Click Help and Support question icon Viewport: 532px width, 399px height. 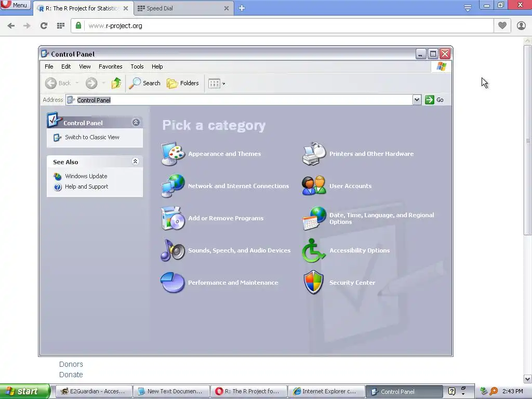click(58, 187)
